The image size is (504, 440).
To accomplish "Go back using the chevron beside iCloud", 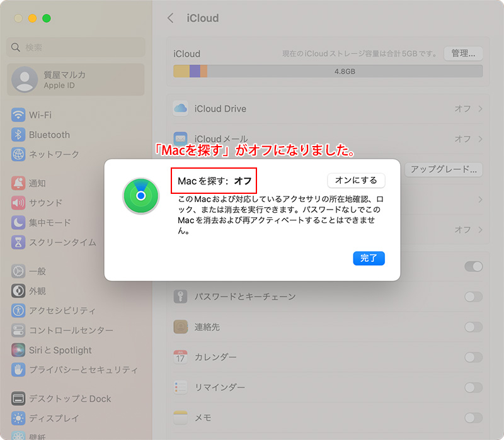I will click(171, 18).
